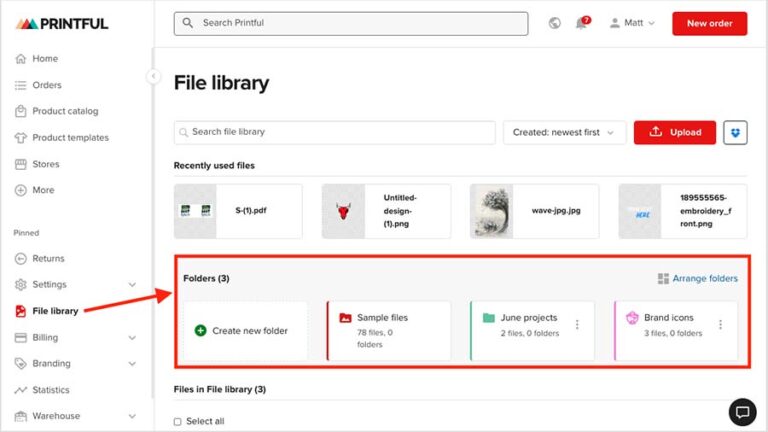768x432 pixels.
Task: Open June projects folder options menu
Action: (577, 325)
